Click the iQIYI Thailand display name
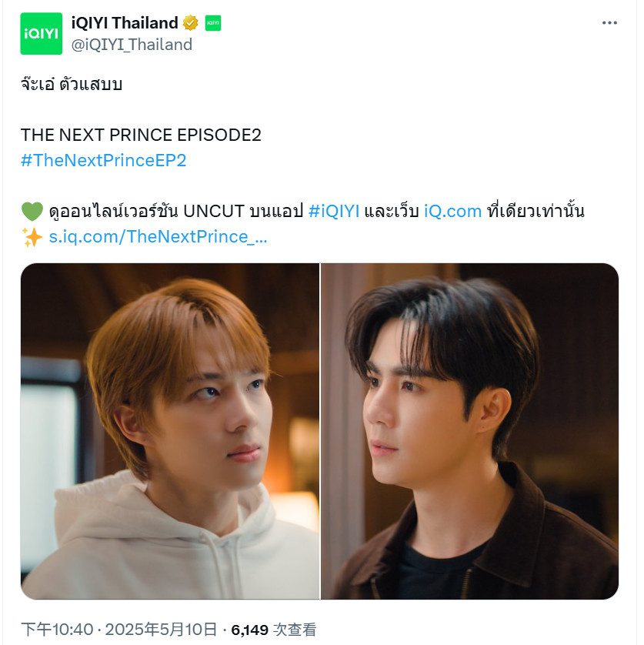 click(125, 23)
